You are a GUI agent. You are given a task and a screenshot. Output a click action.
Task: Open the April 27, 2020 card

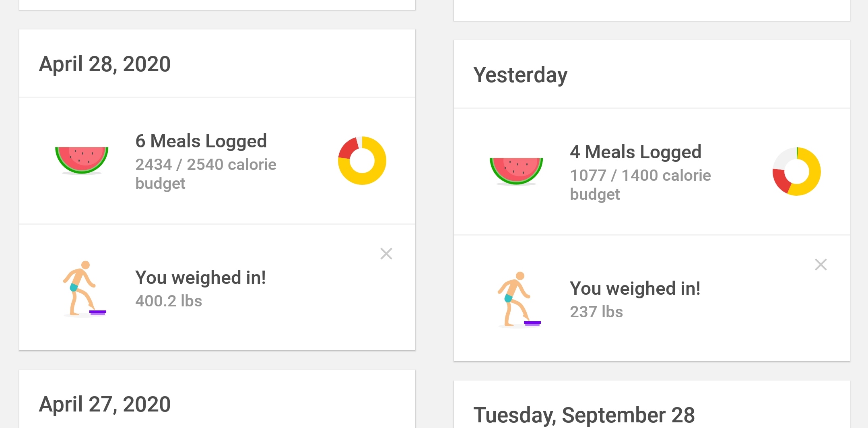tap(217, 399)
